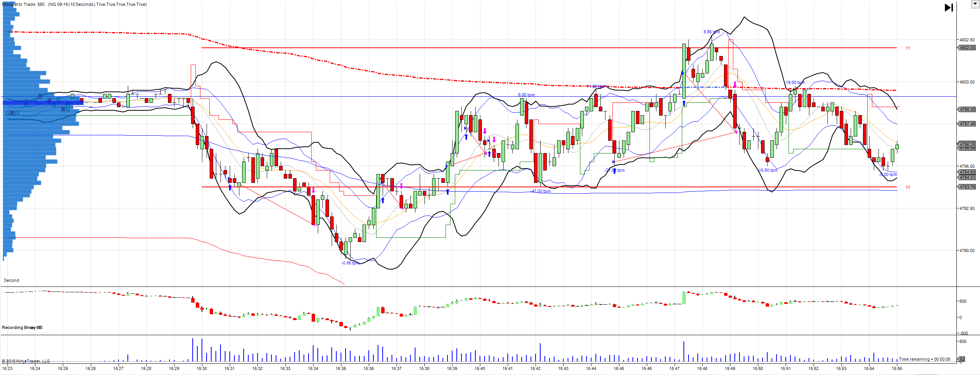Select the 4794.63 price marker
This screenshot has width=980, height=375.
click(x=967, y=172)
